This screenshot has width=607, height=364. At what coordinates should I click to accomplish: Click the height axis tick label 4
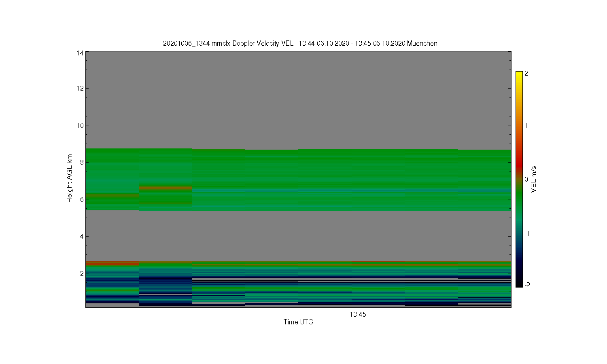tap(82, 236)
